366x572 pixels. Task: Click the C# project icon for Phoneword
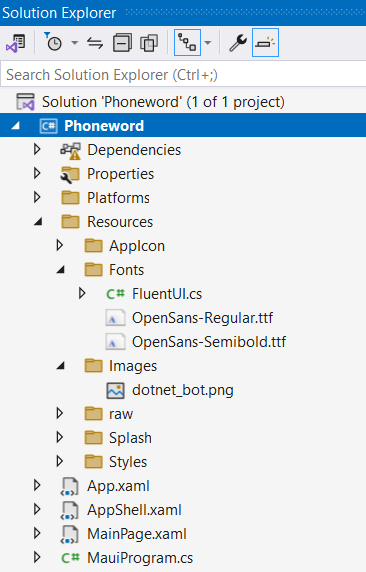click(48, 126)
